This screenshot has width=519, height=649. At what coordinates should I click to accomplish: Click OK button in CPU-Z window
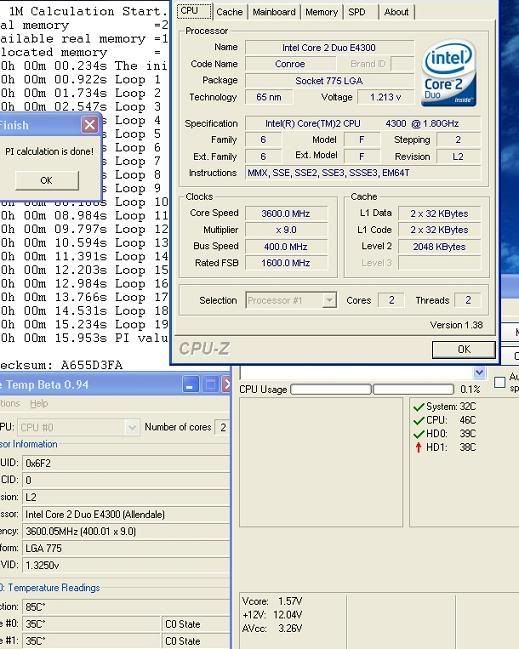coord(464,349)
